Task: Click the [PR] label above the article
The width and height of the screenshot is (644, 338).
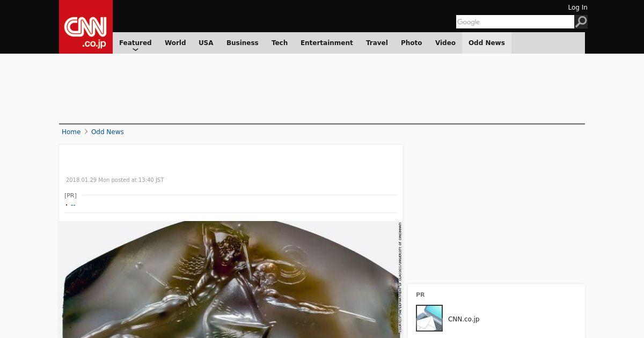Action: 70,195
